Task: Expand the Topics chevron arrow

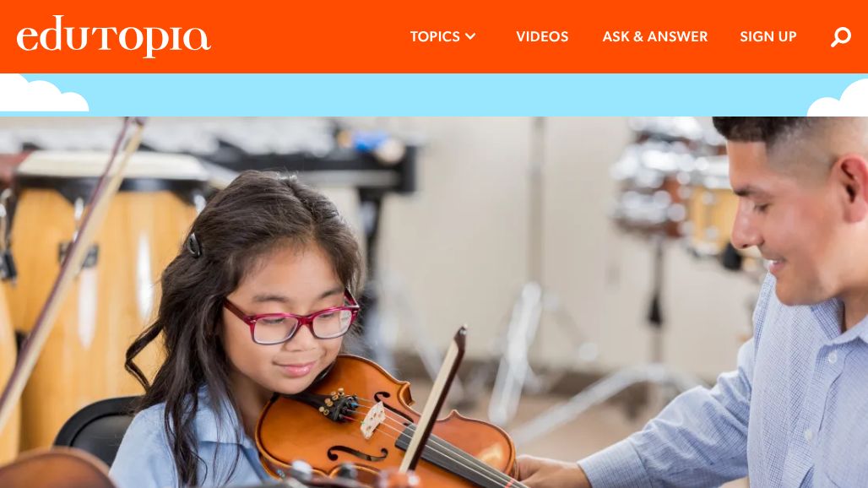Action: pos(470,36)
